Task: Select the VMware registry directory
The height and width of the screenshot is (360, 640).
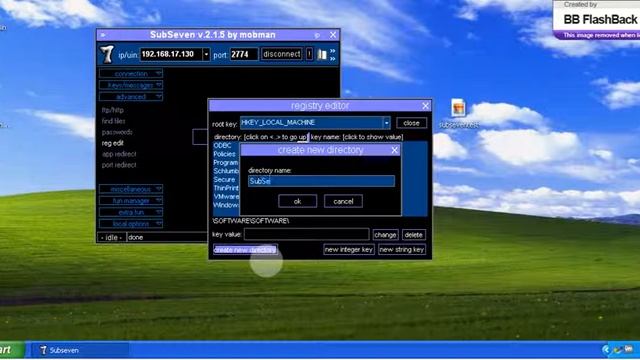Action: [x=226, y=197]
